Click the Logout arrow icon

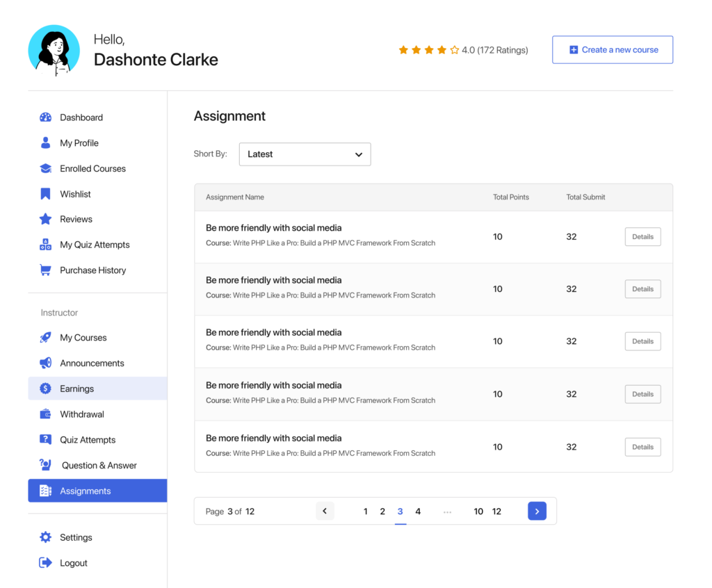(x=45, y=562)
